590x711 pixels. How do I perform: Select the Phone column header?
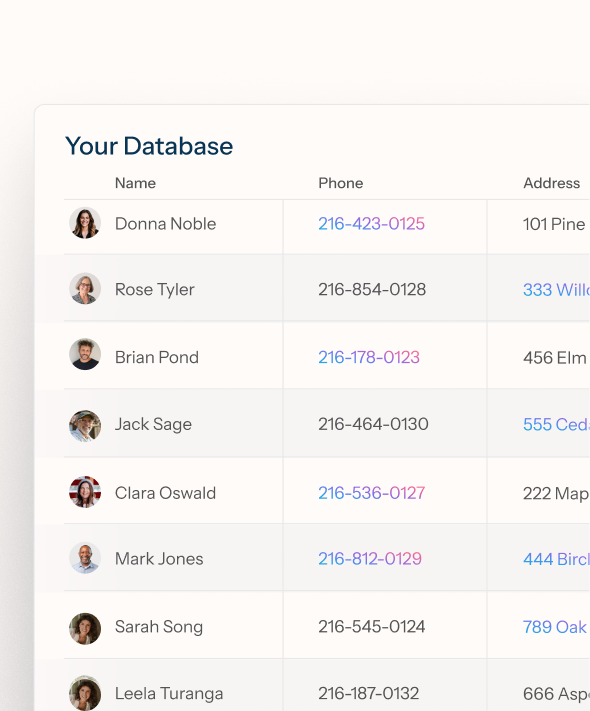(x=341, y=183)
